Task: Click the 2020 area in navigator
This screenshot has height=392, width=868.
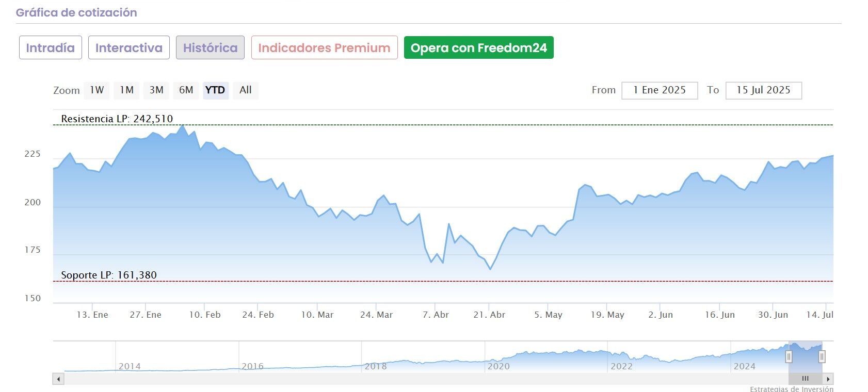Action: pyautogui.click(x=499, y=361)
